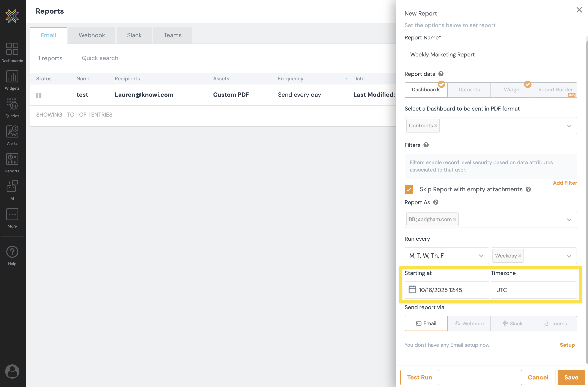Click the Test Run button
The image size is (588, 387).
420,377
